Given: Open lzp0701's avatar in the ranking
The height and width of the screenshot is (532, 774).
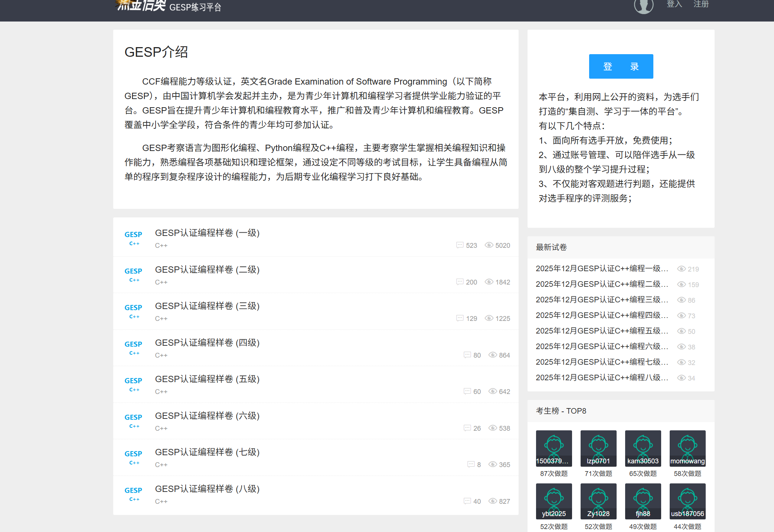Looking at the screenshot, I should tap(598, 448).
